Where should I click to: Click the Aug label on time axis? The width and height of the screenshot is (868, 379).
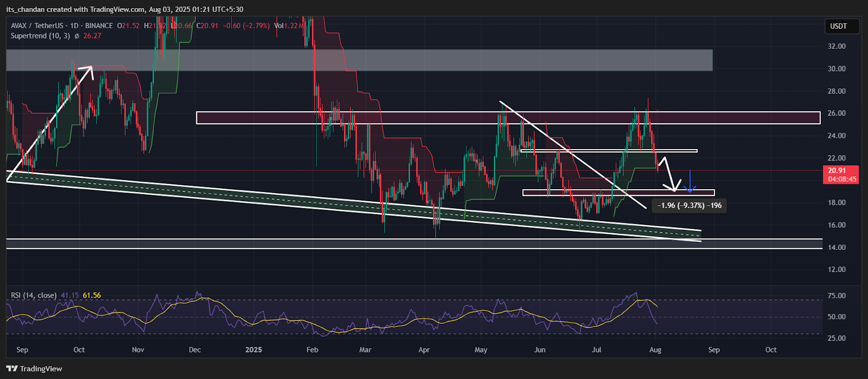tap(655, 350)
